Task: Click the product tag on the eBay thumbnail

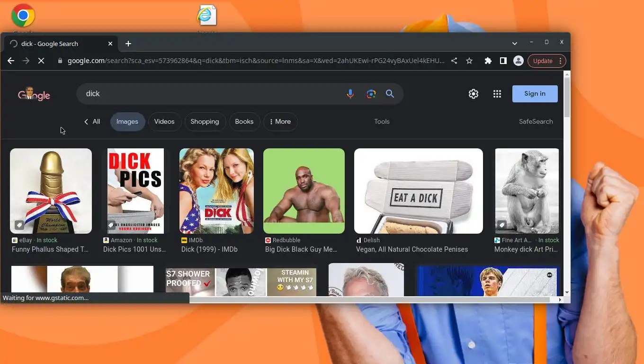Action: pyautogui.click(x=19, y=225)
